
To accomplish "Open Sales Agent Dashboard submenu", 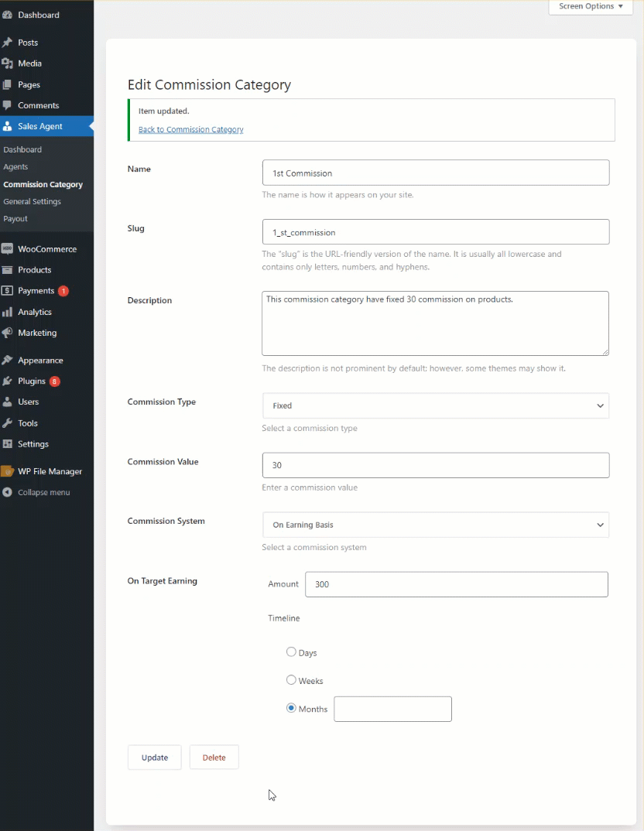I will click(x=22, y=149).
